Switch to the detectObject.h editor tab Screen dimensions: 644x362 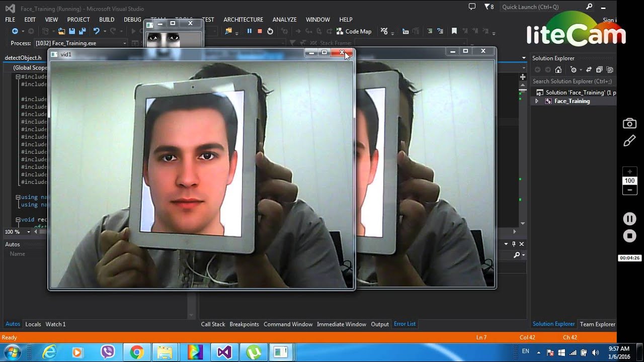23,58
